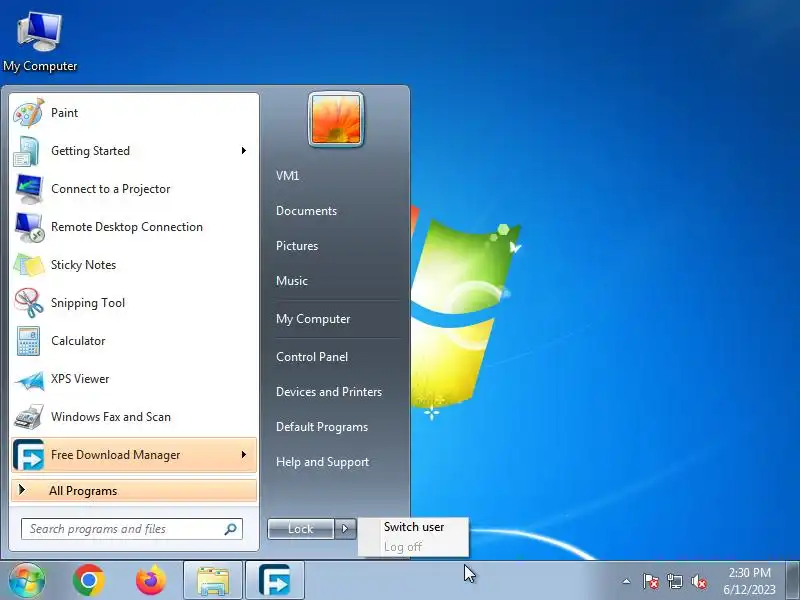Open Sticky Notes
This screenshot has height=600, width=800.
point(133,265)
